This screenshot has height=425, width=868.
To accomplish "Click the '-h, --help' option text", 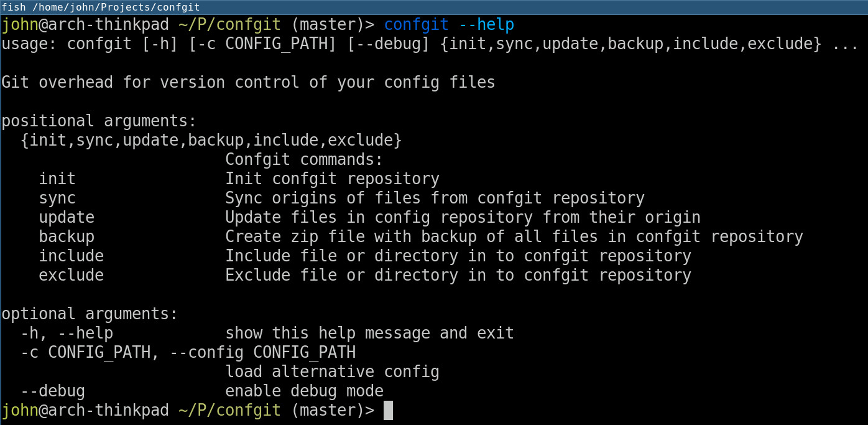I will point(67,334).
